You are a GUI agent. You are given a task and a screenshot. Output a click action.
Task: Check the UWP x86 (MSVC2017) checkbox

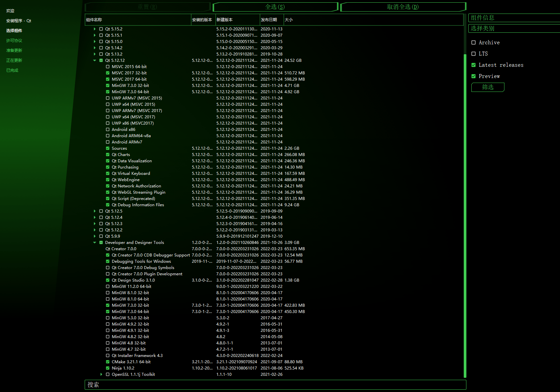[x=108, y=123]
